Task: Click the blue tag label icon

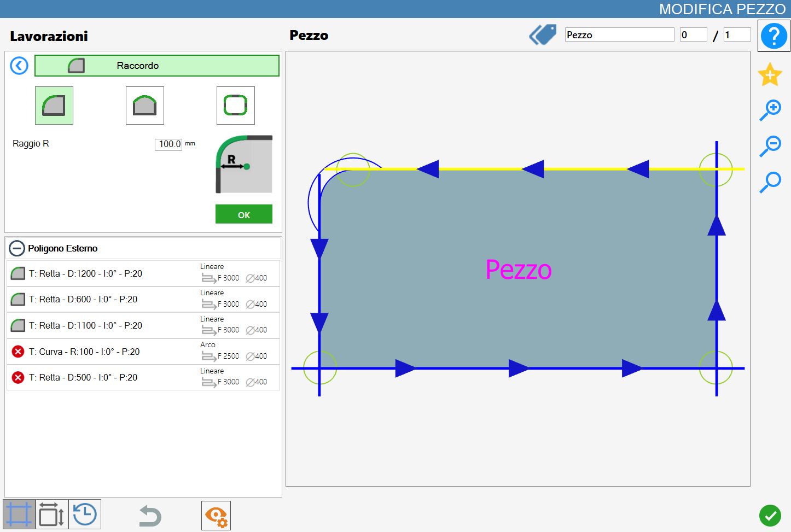Action: (543, 35)
